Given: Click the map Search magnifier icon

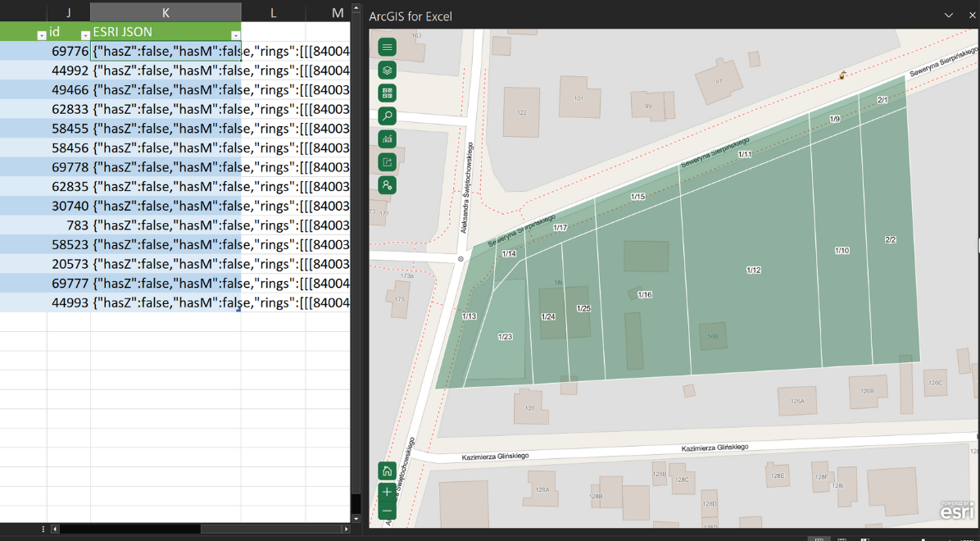Looking at the screenshot, I should (388, 116).
